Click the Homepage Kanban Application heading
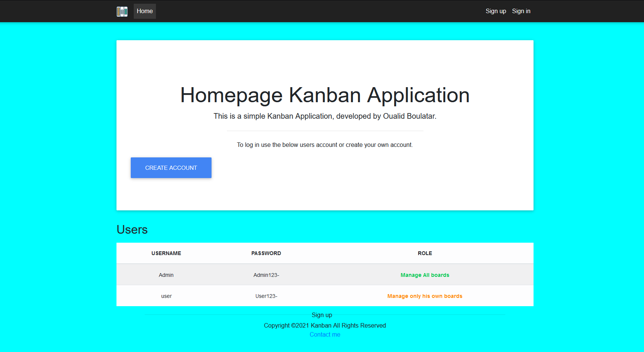The image size is (644, 352). (x=325, y=95)
